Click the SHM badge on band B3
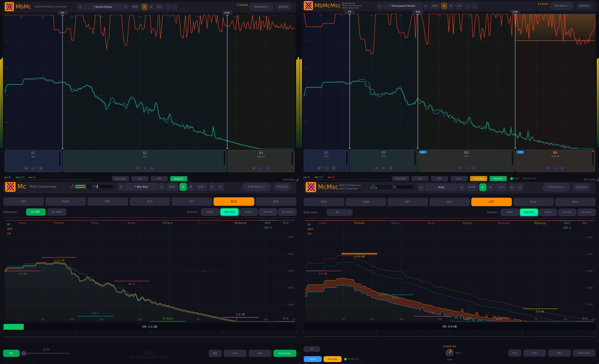 423,152
